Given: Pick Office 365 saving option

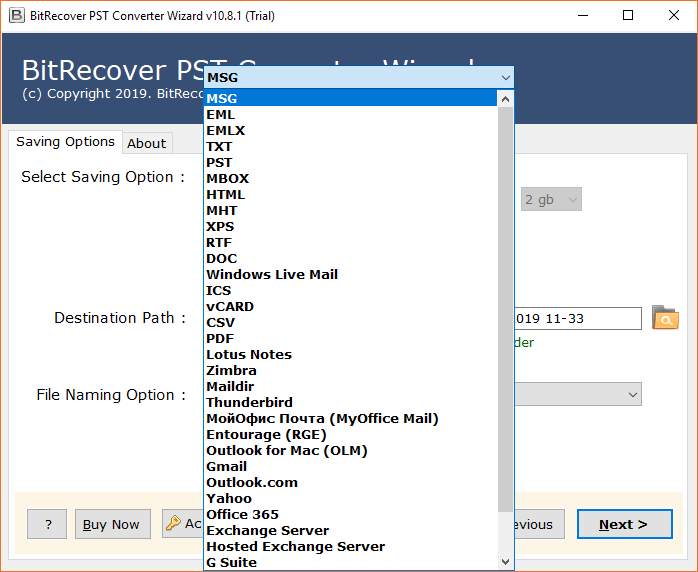Looking at the screenshot, I should point(350,515).
